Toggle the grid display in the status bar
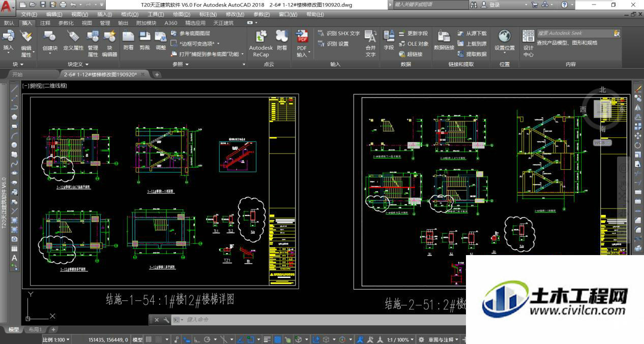 [149, 339]
